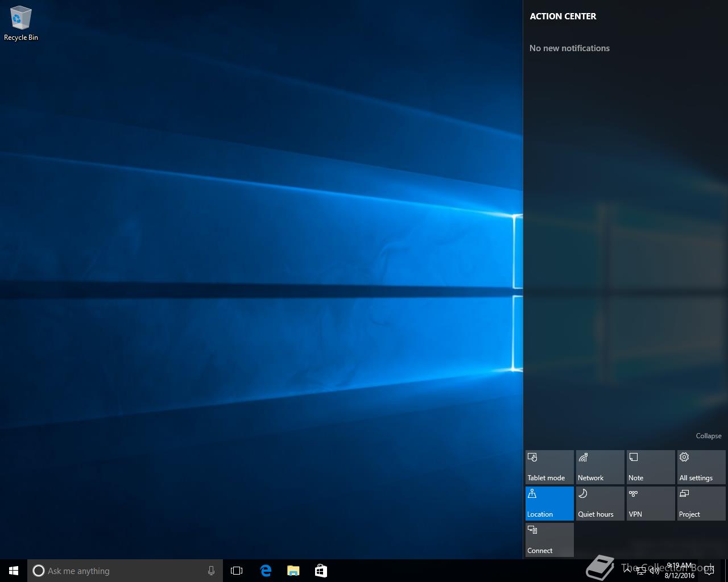
Task: Open the Connect quick action tile
Action: point(549,540)
